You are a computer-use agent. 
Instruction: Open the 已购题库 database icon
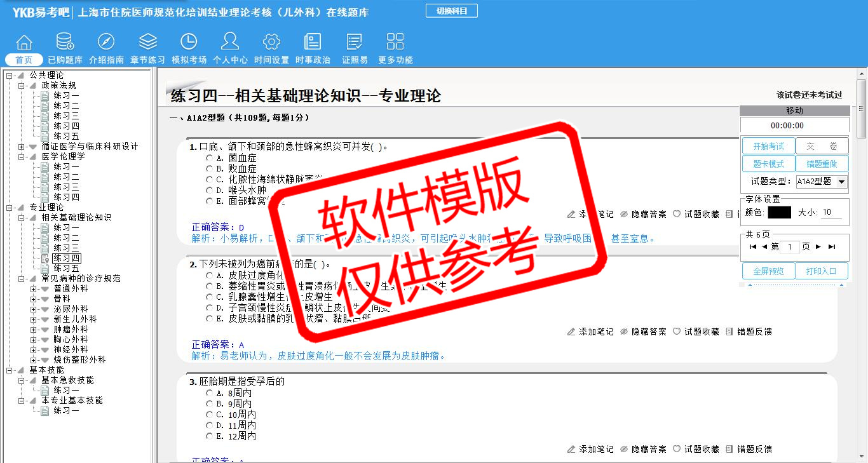coord(65,42)
